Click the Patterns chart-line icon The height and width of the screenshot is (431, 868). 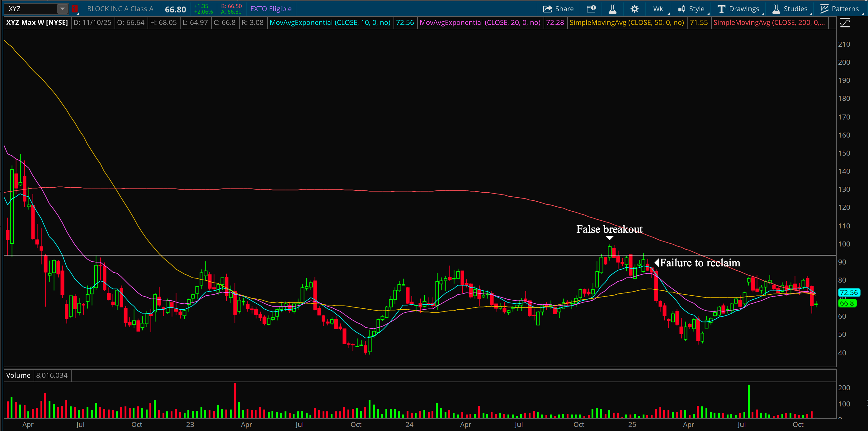tap(824, 9)
